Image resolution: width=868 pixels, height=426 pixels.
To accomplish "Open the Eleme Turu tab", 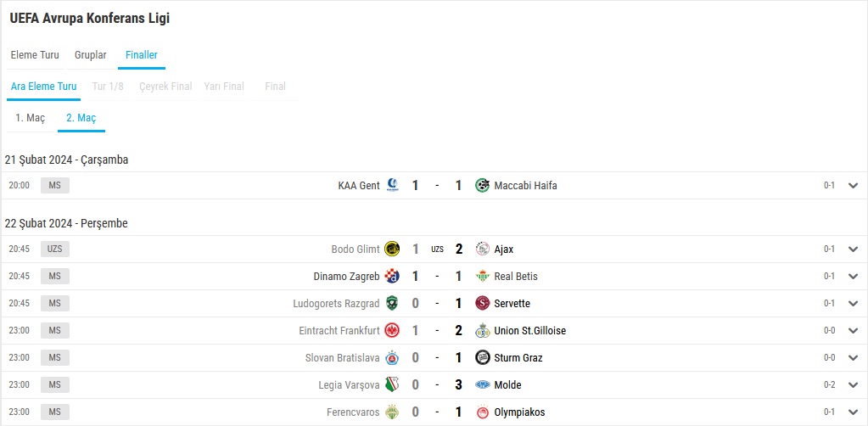I will (35, 55).
